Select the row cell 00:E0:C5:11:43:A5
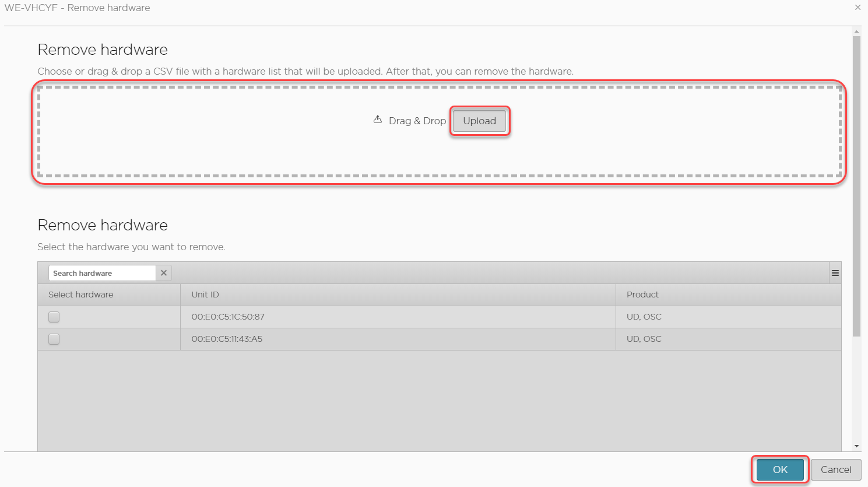 point(227,339)
